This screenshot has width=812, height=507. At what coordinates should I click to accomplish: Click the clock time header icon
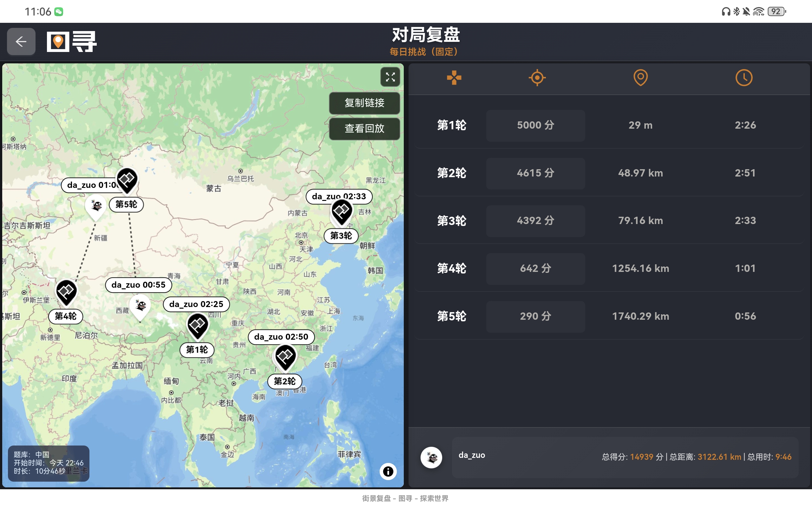coord(743,78)
